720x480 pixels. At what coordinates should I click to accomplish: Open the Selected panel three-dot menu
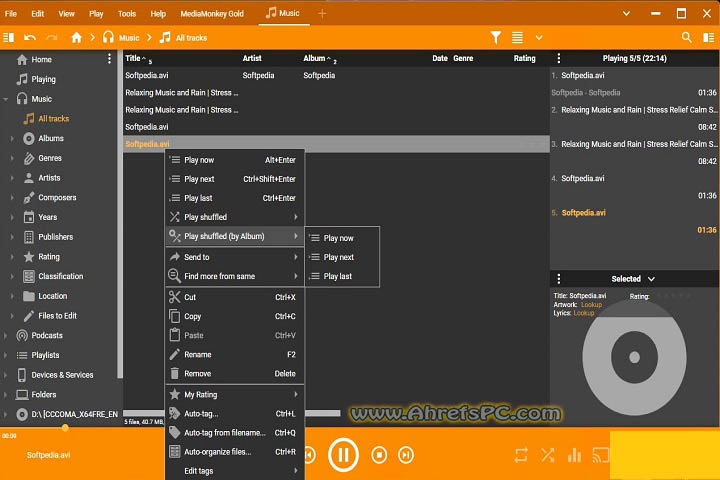click(x=558, y=278)
